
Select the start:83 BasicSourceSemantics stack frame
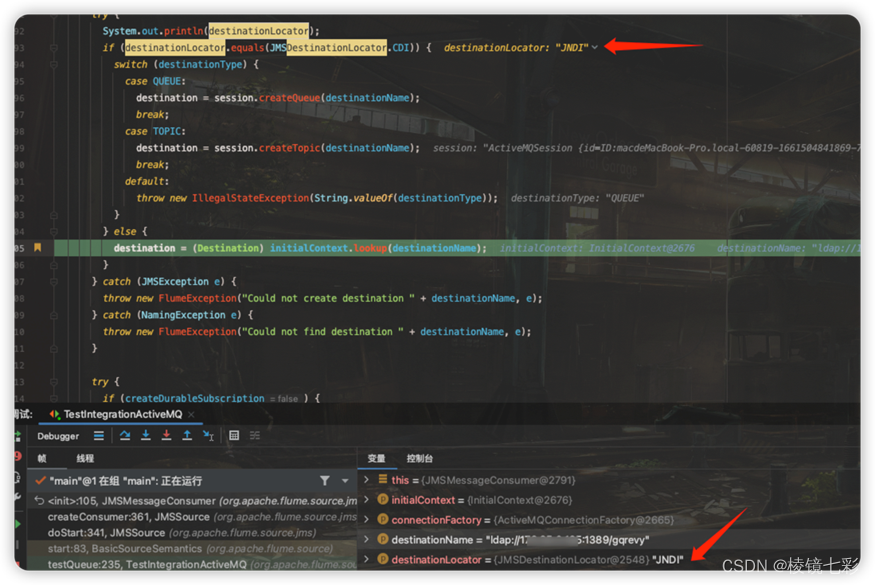[x=193, y=549]
